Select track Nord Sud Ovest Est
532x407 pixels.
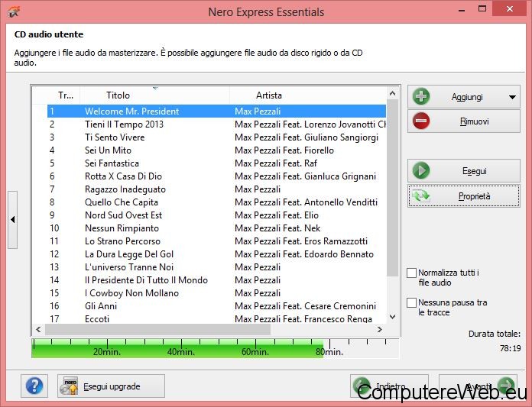click(216, 215)
